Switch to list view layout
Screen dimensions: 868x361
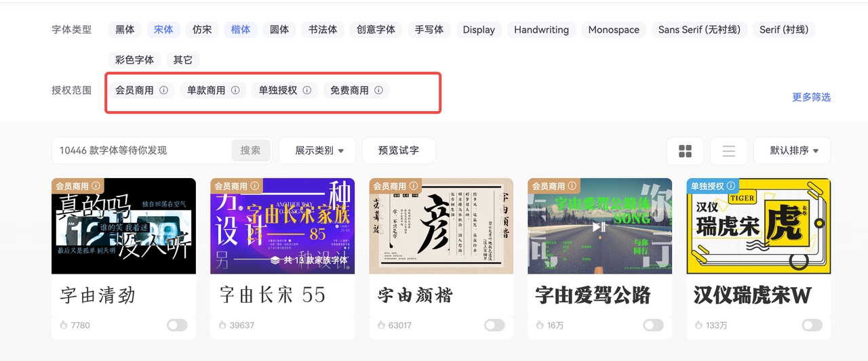[728, 151]
